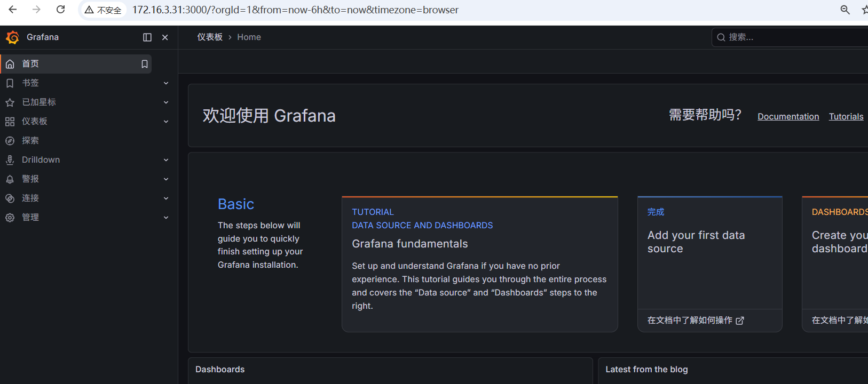Undock the sidebar menu panel icon

click(x=147, y=37)
